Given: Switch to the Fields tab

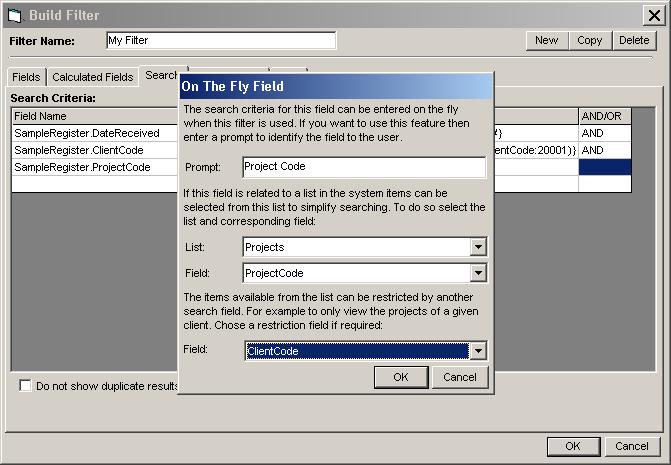Looking at the screenshot, I should 26,77.
